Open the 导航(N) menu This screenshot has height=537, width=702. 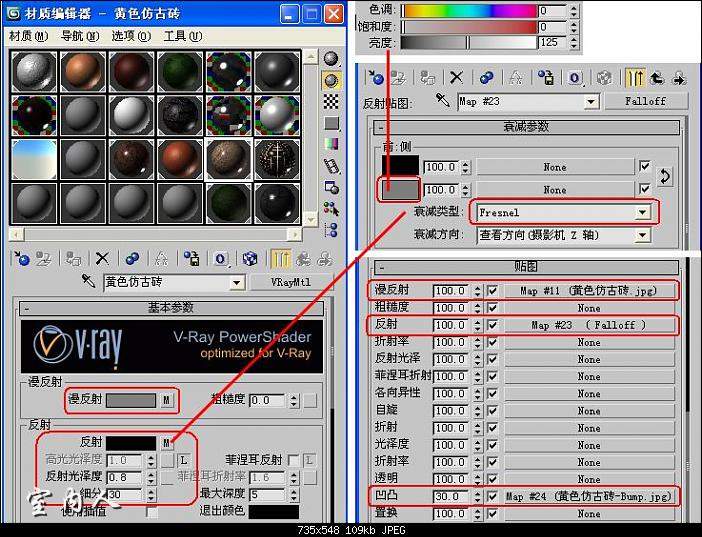pos(80,36)
